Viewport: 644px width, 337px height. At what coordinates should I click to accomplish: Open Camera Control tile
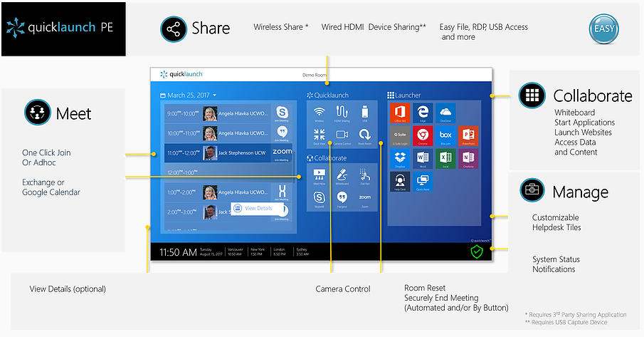tap(342, 136)
